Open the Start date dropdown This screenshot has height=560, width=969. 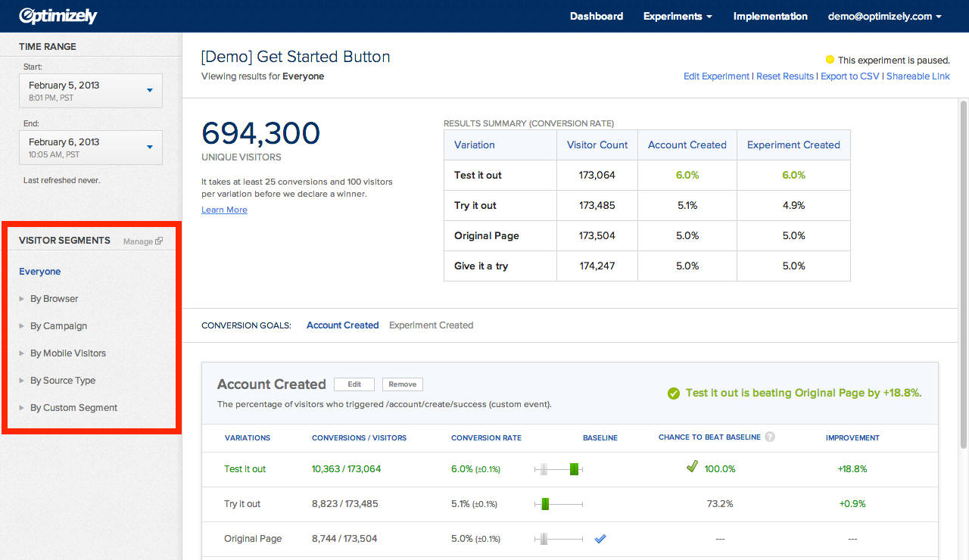(151, 89)
